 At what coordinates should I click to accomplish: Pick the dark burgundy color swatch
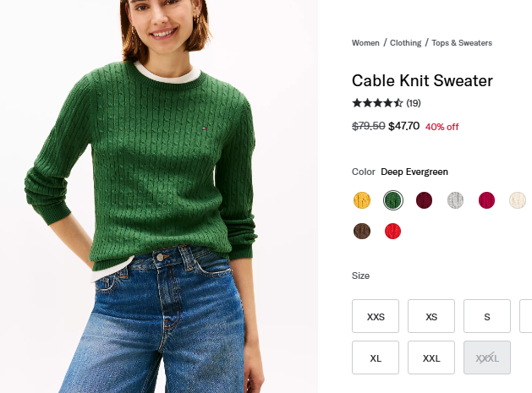click(424, 200)
